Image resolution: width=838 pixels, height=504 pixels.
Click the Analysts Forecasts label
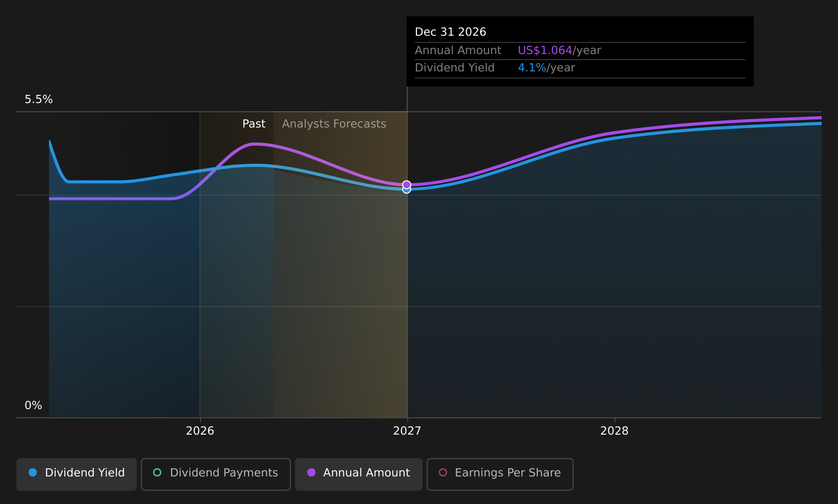point(334,124)
